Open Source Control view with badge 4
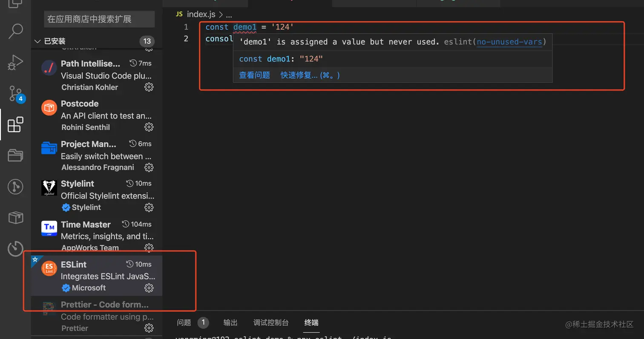 (16, 94)
